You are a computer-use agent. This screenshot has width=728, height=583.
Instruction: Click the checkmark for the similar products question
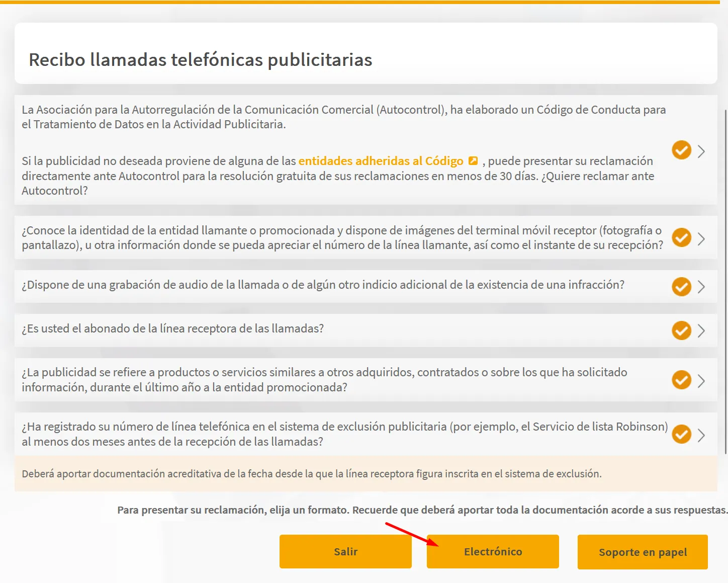pos(681,380)
